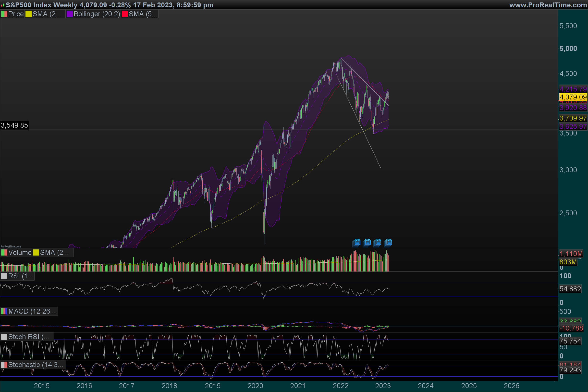
Task: Click the 2023 year label on time axis
Action: pos(383,385)
